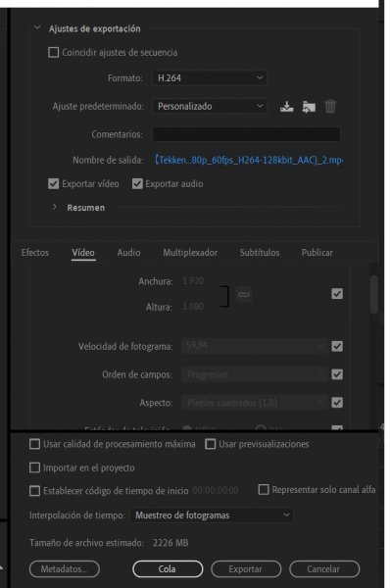Viewport: 390px width, 588px height.
Task: Enable Usar previsualizaciones checkbox
Action: 211,444
